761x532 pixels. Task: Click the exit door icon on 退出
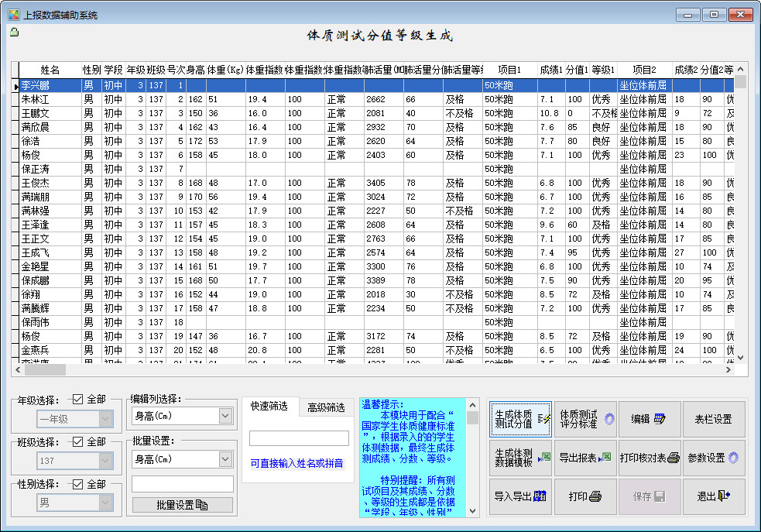click(724, 496)
